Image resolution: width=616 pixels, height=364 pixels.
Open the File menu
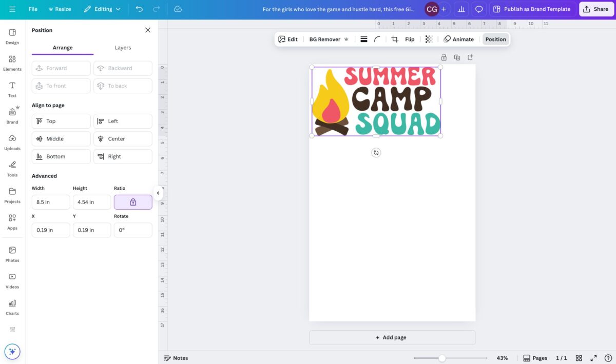tap(33, 9)
